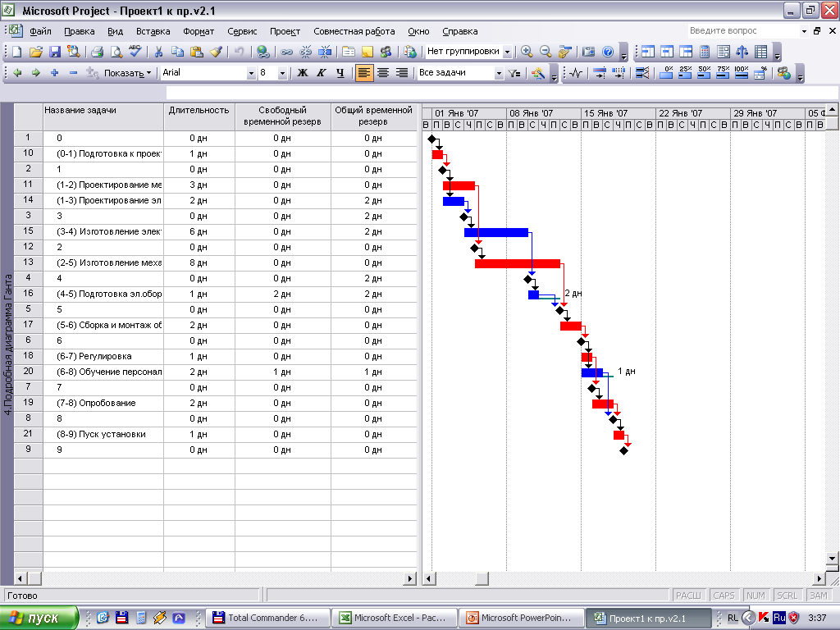Click the table pane's right scroll arrow

410,578
